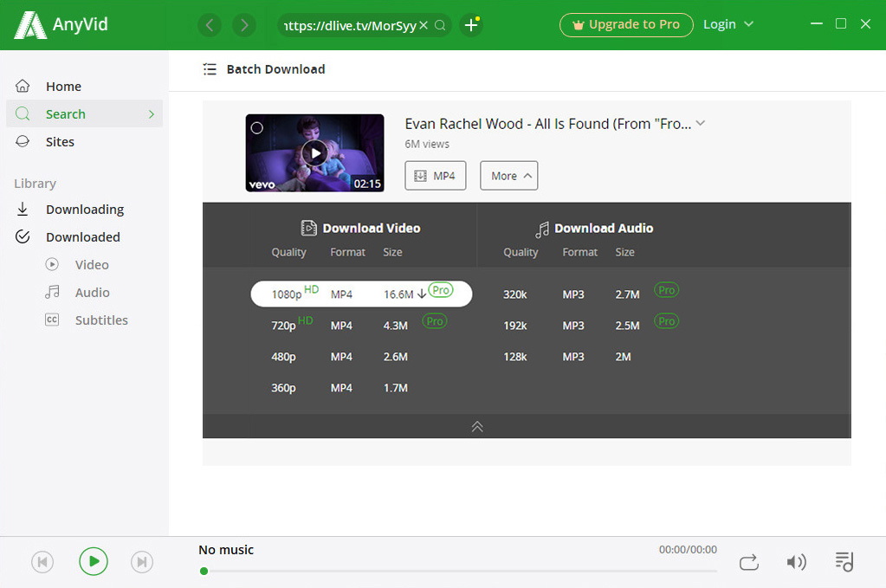Click the Home house icon
Image resolution: width=886 pixels, height=588 pixels.
[x=23, y=86]
